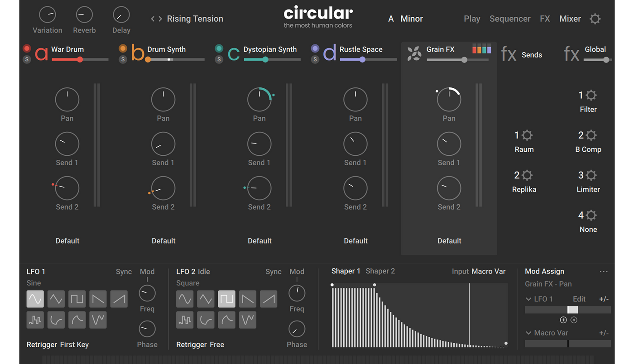Viewport: 634px width, 364px height.
Task: Click the LFO 1 modulation amount slider
Action: pyautogui.click(x=568, y=310)
